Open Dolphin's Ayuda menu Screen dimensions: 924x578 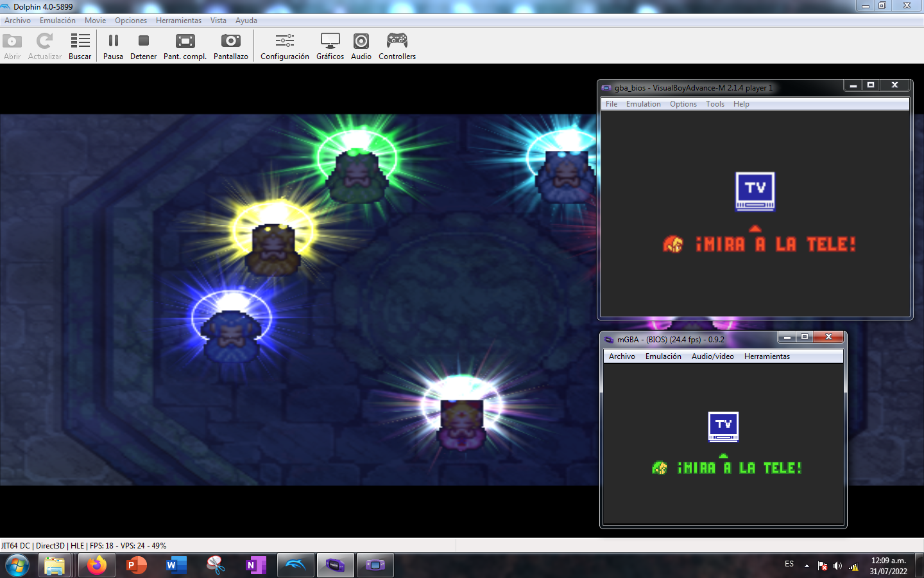246,21
